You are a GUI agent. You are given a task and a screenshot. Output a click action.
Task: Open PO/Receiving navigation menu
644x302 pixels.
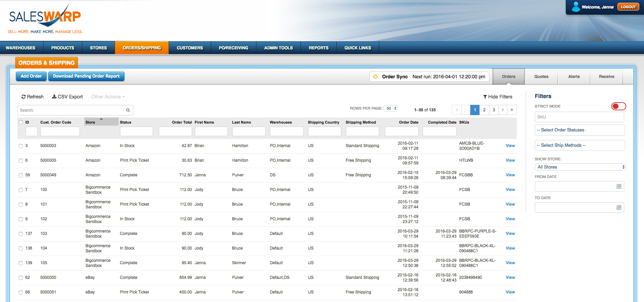pos(234,48)
